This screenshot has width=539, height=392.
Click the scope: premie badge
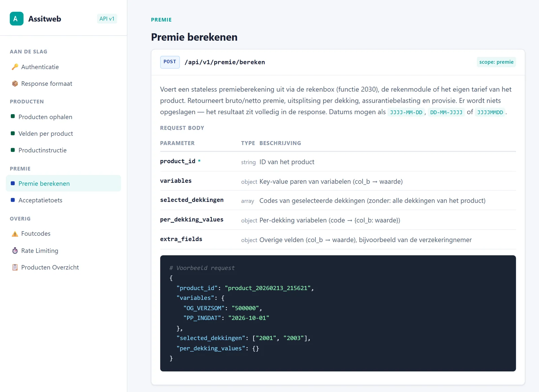(x=496, y=62)
